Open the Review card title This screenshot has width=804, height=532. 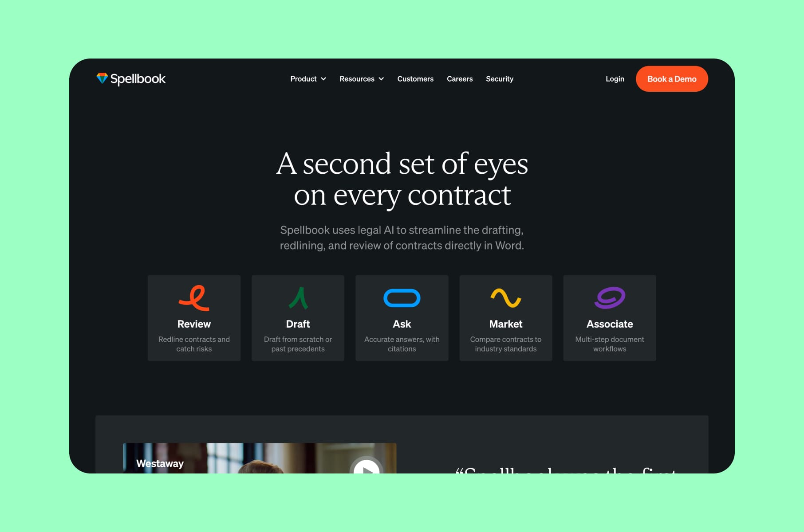(194, 324)
